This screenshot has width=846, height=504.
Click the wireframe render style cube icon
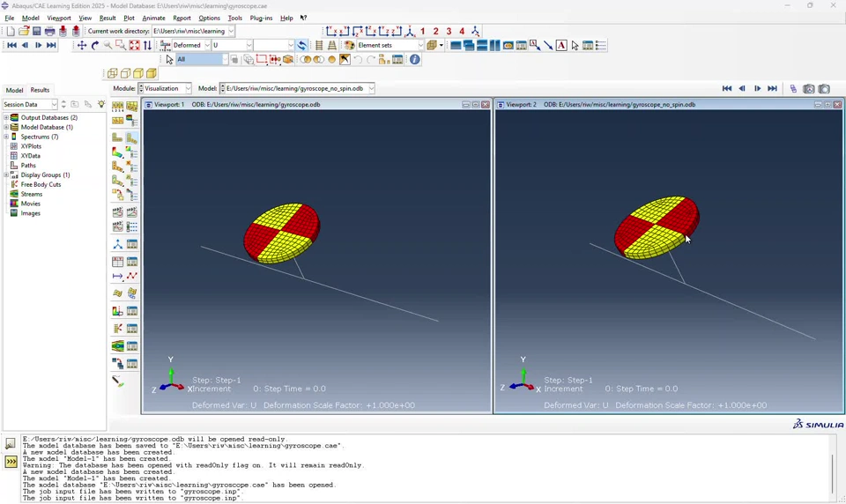[112, 73]
